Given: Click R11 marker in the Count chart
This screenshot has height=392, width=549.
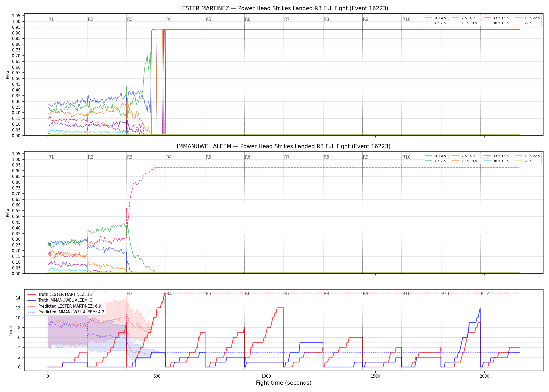Looking at the screenshot, I should click(x=446, y=294).
